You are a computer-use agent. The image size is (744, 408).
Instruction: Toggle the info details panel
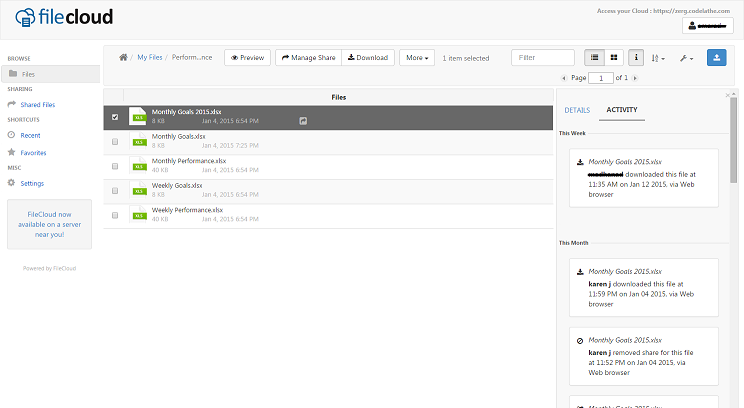636,57
